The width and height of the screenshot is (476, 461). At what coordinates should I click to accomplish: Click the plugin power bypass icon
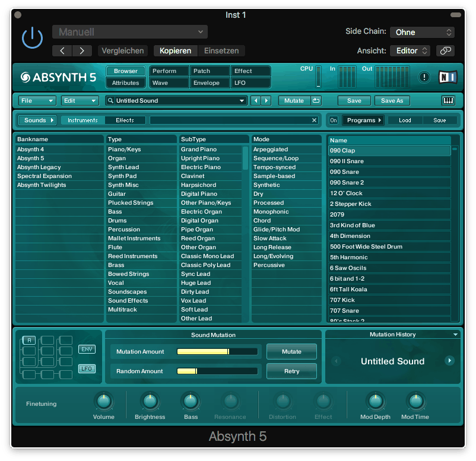[32, 38]
